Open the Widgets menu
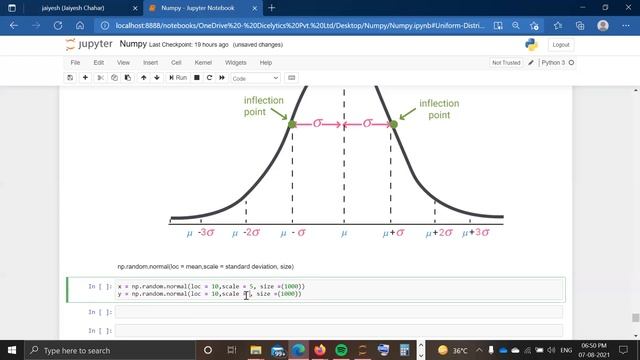 click(236, 62)
